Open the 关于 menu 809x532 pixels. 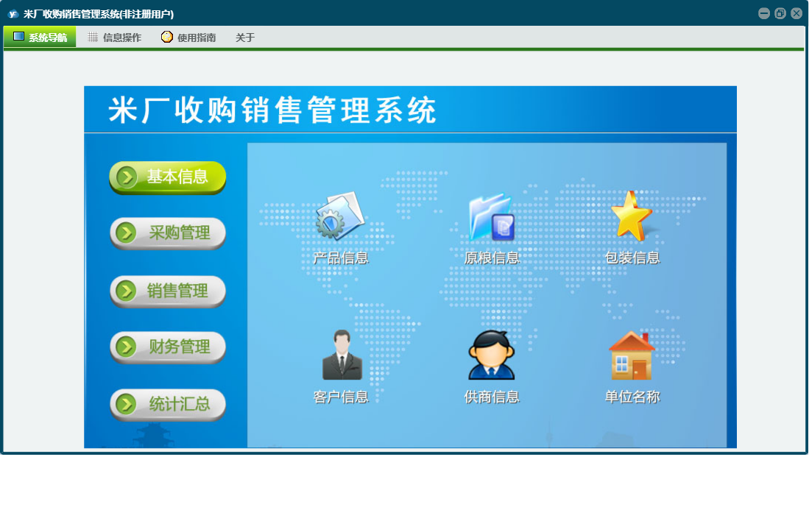(245, 37)
